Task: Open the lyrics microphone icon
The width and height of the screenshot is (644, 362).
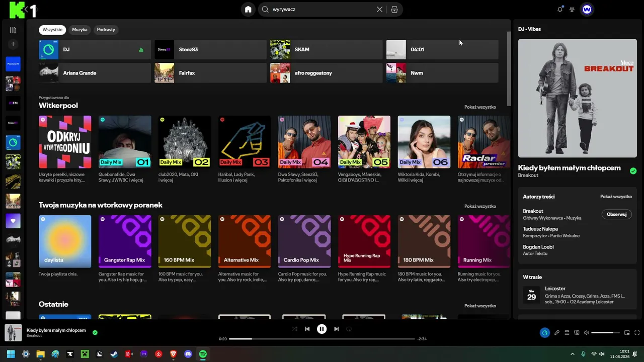Action: click(x=557, y=332)
